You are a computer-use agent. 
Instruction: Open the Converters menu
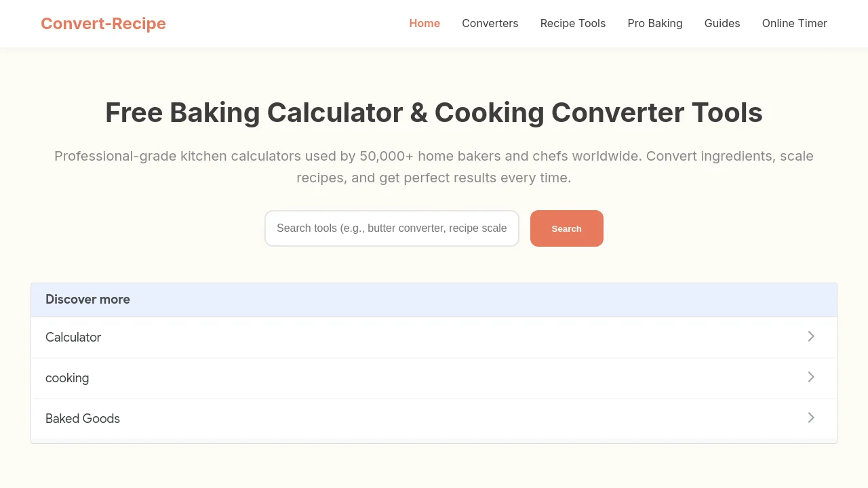pyautogui.click(x=490, y=24)
